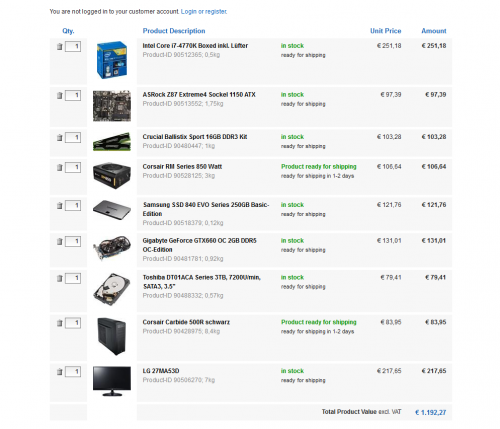Image resolution: width=500 pixels, height=429 pixels.
Task: Click the Gigabyte graphics card thumbnail
Action: coord(112,248)
